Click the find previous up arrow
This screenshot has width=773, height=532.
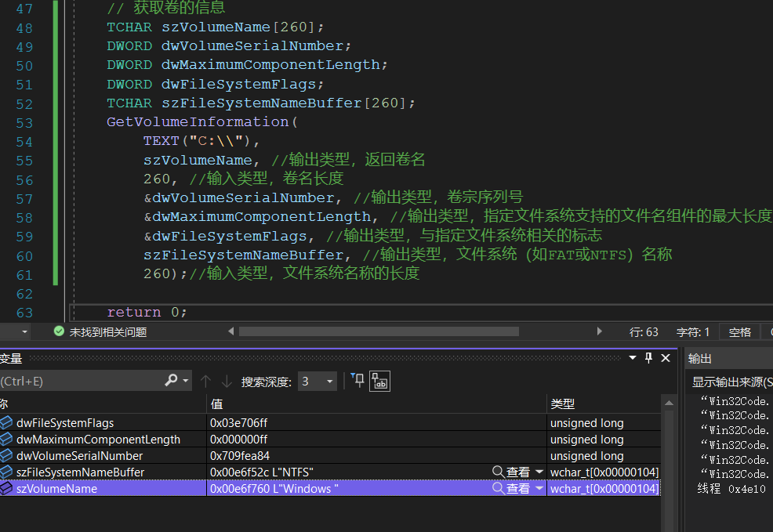tap(206, 382)
